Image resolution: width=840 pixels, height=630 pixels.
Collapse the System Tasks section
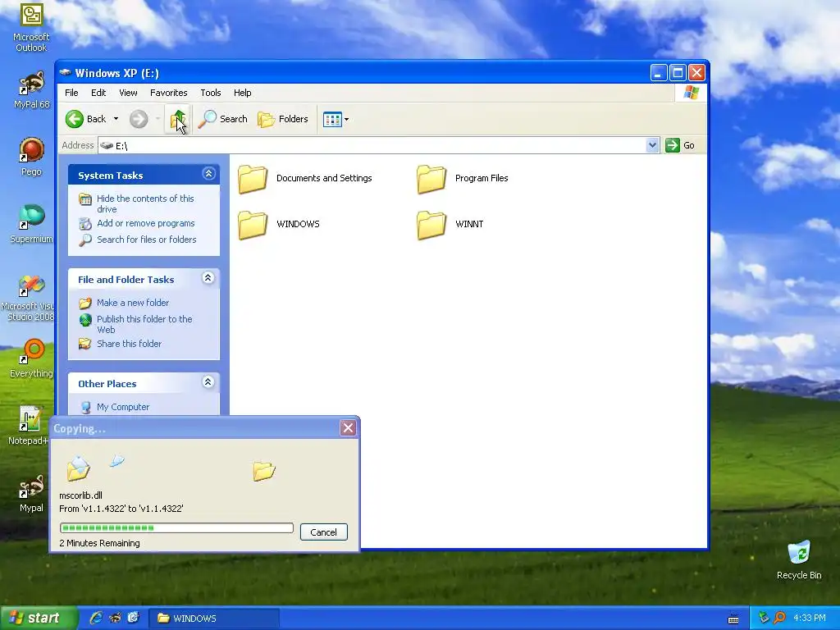coord(208,174)
